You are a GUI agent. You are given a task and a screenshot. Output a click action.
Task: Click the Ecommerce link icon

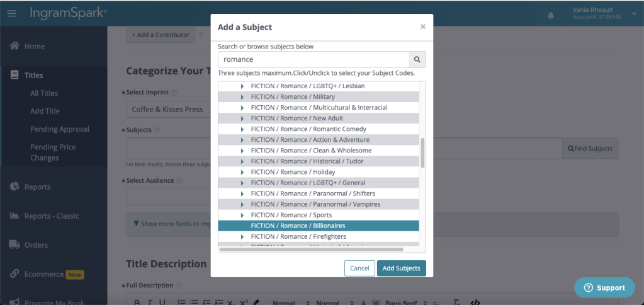(x=14, y=274)
